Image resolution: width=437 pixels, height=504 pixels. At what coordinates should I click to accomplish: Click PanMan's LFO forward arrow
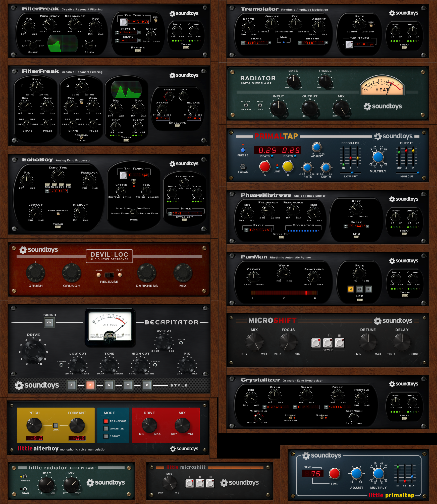369,289
